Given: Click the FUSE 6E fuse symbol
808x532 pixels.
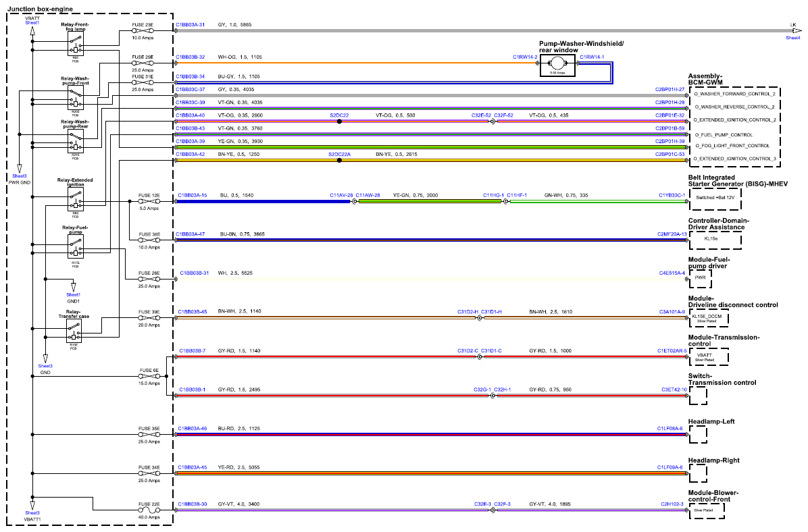Looking at the screenshot, I should 149,377.
